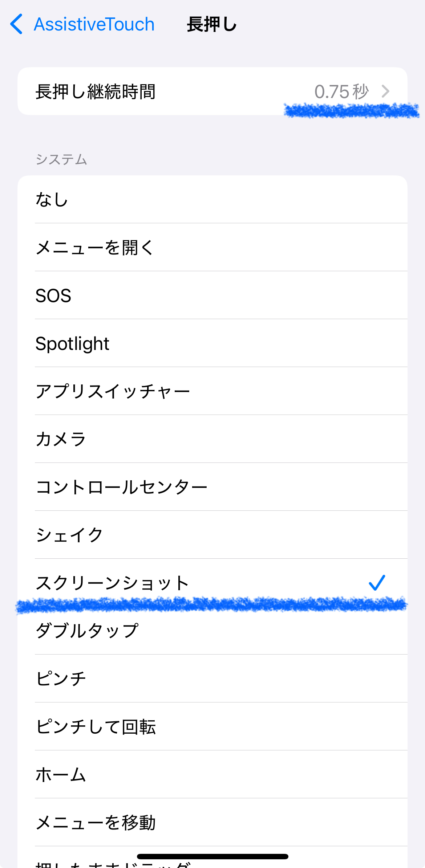Click the blue checkmark icon
The width and height of the screenshot is (425, 868).
pyautogui.click(x=377, y=583)
